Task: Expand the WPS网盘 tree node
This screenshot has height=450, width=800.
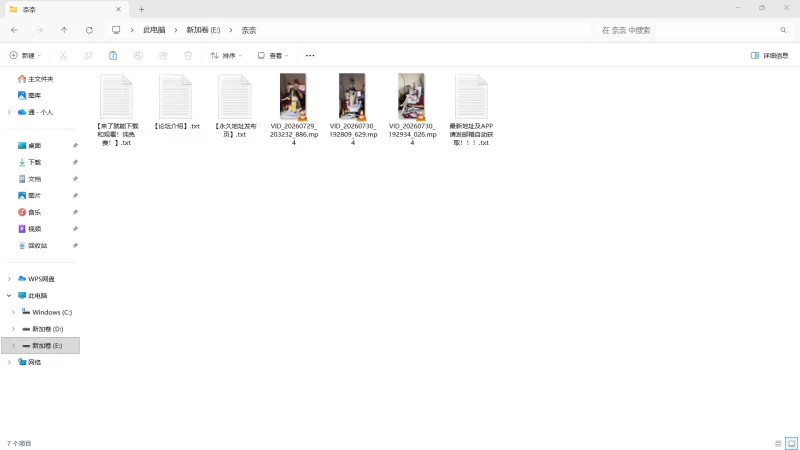Action: click(9, 279)
